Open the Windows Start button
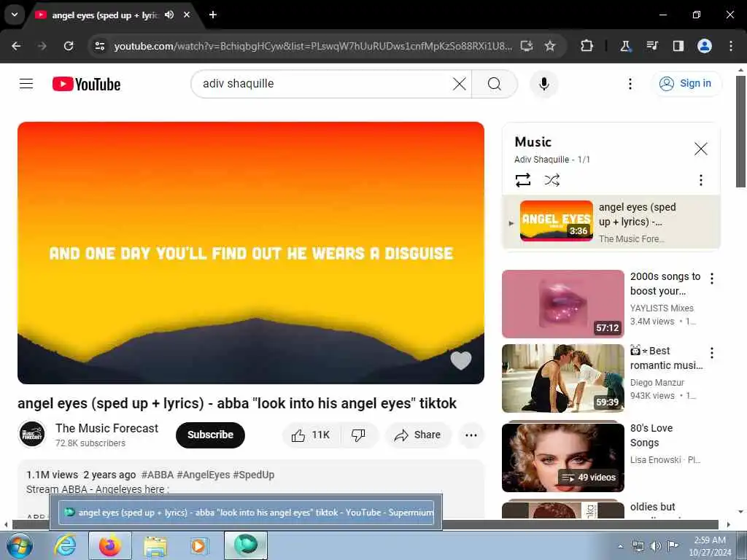The image size is (747, 560). pos(20,545)
